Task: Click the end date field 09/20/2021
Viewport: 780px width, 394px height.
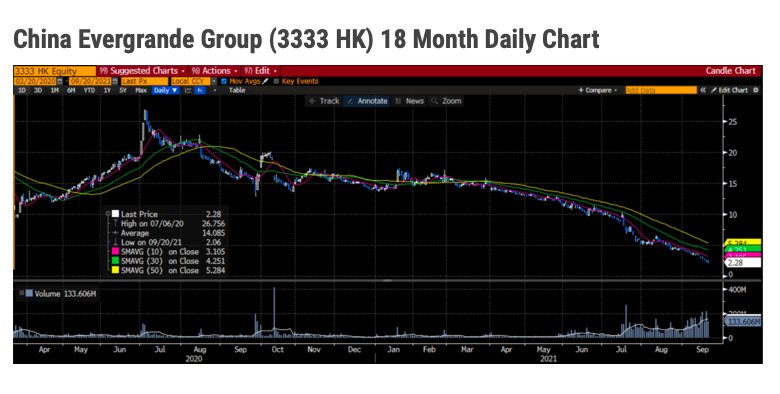Action: coord(91,81)
